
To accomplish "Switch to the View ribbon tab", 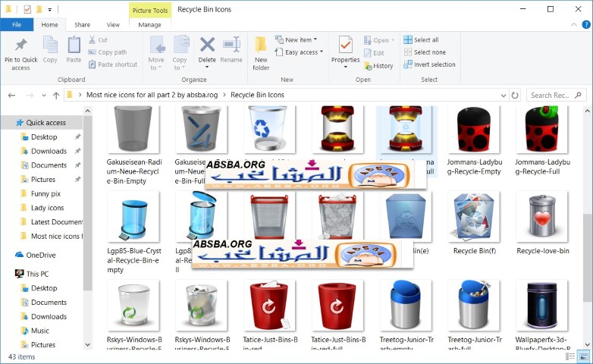I will (113, 24).
